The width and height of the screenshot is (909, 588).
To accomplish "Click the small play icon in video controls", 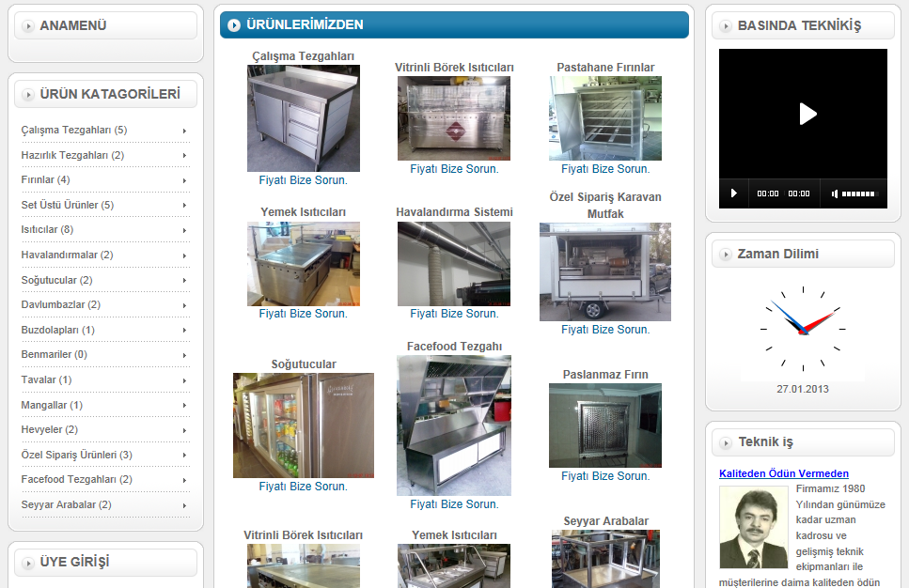I will (x=734, y=193).
